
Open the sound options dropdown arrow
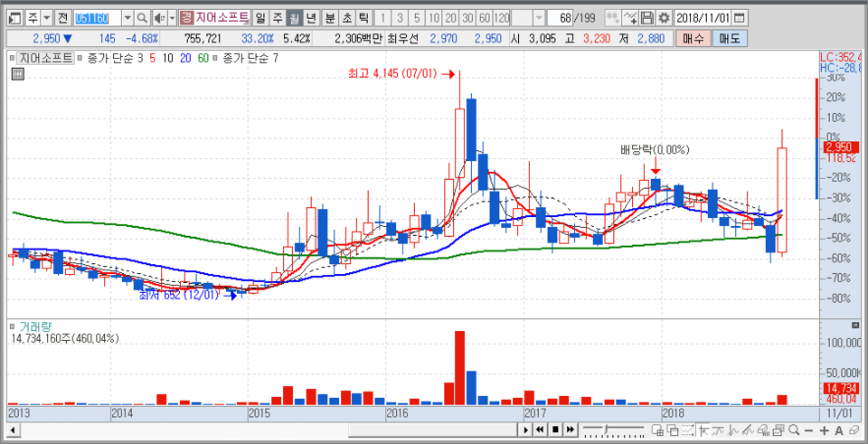[171, 18]
